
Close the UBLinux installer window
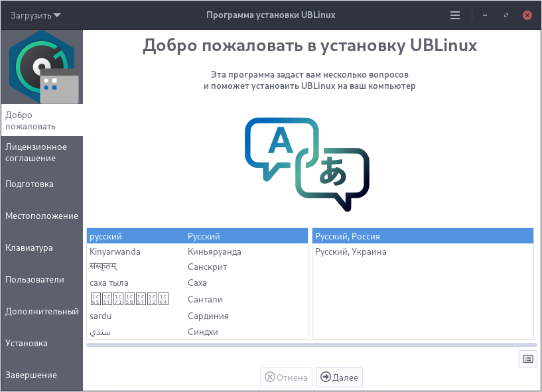527,15
